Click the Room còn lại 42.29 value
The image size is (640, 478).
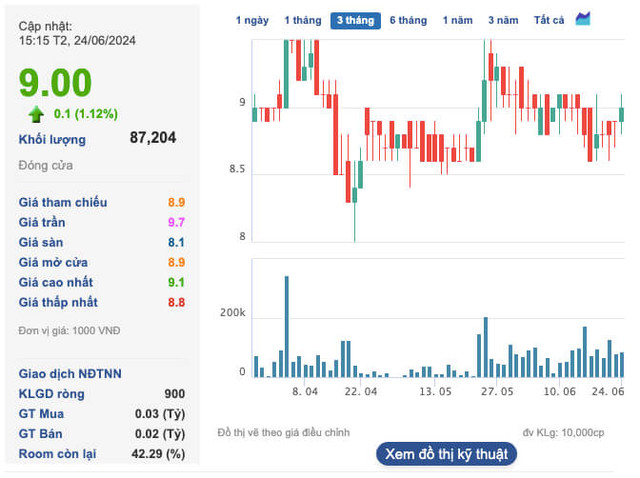(x=161, y=454)
